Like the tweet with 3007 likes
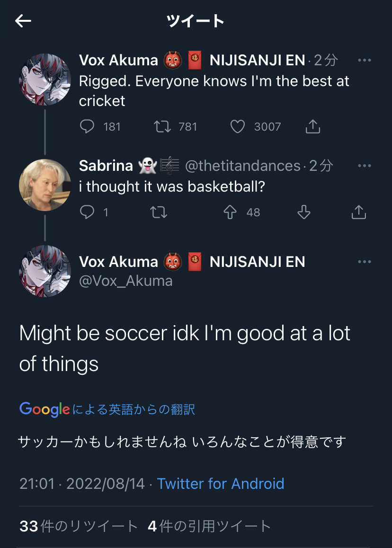Screen dimensions: 392x548 [x=238, y=126]
